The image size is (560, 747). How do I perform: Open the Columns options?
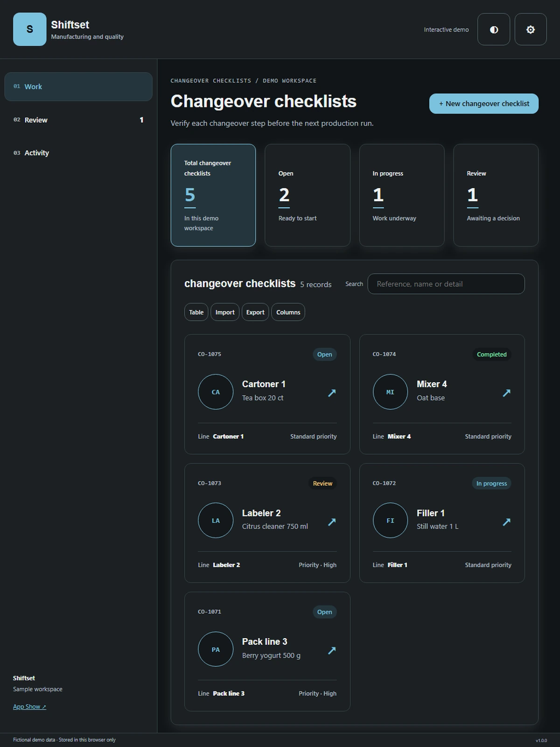click(x=288, y=312)
